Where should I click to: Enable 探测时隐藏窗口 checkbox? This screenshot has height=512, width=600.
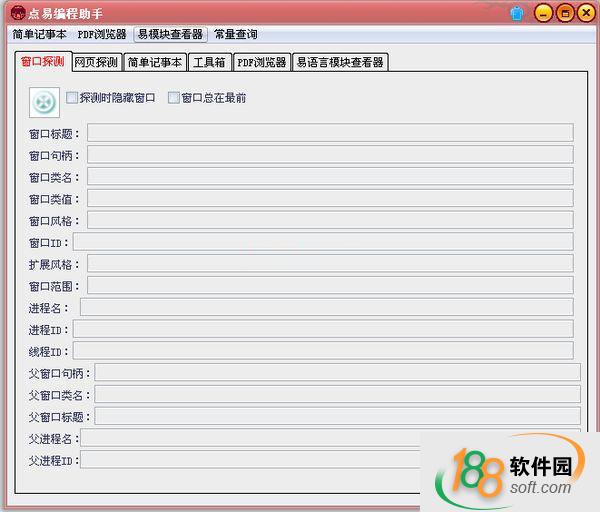72,98
